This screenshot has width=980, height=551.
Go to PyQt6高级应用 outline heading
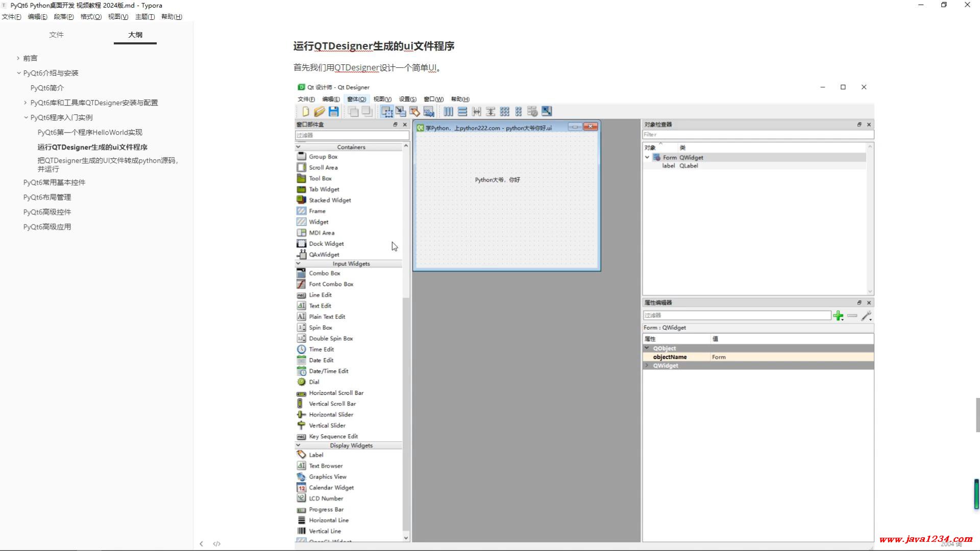[x=47, y=227]
